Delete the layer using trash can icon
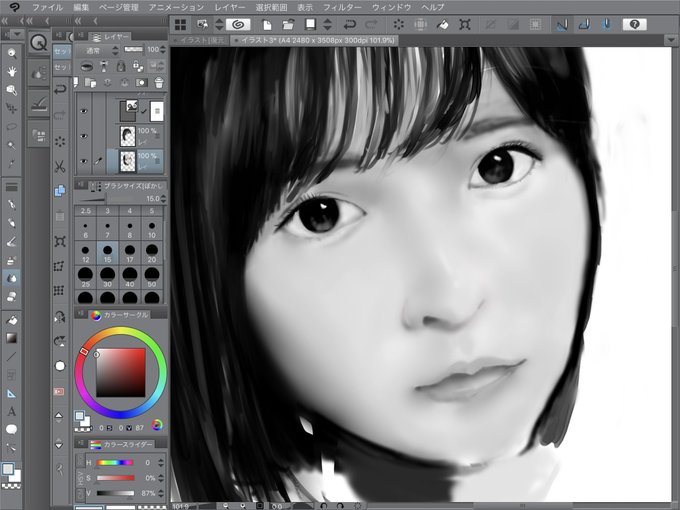 click(159, 82)
